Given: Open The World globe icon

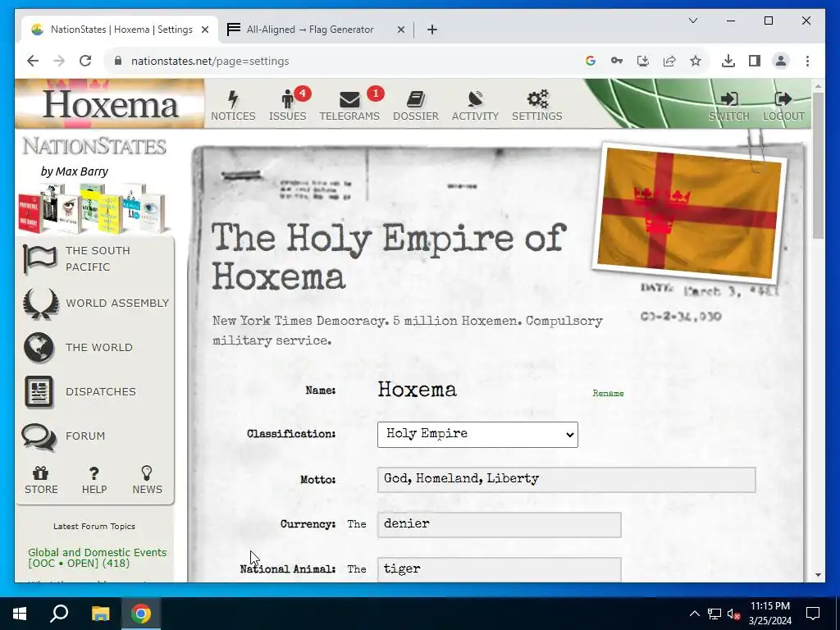Looking at the screenshot, I should click(39, 348).
